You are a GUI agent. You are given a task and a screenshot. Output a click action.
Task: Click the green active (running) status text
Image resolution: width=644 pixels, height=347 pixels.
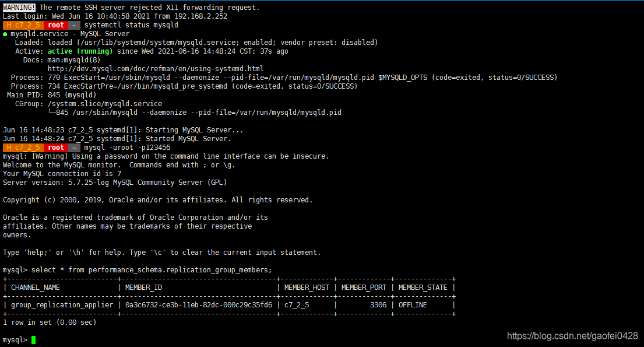tap(80, 51)
